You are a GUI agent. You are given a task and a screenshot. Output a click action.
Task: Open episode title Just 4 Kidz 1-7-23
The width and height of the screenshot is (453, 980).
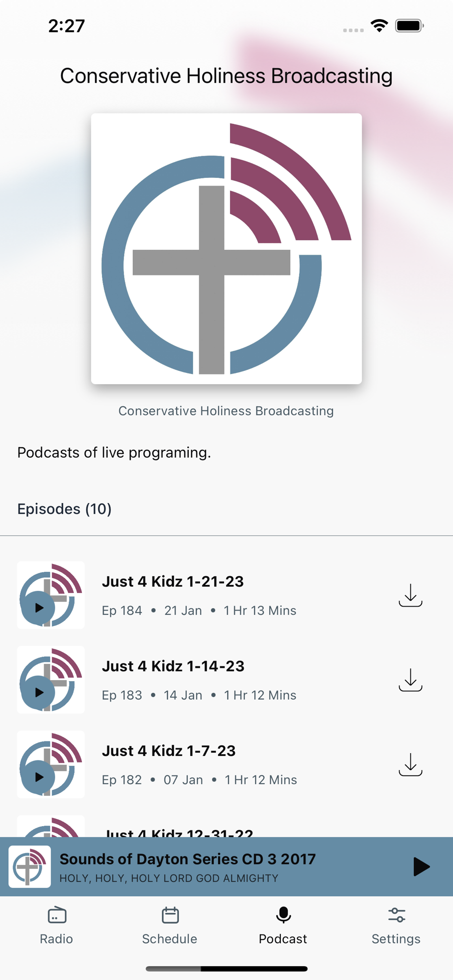pyautogui.click(x=169, y=751)
